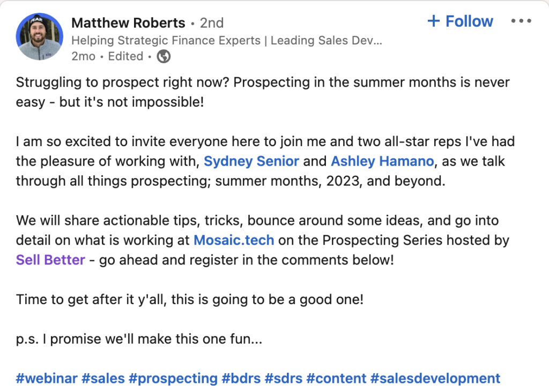
Task: Open Sydney Senior's profile mention
Action: [x=251, y=161]
